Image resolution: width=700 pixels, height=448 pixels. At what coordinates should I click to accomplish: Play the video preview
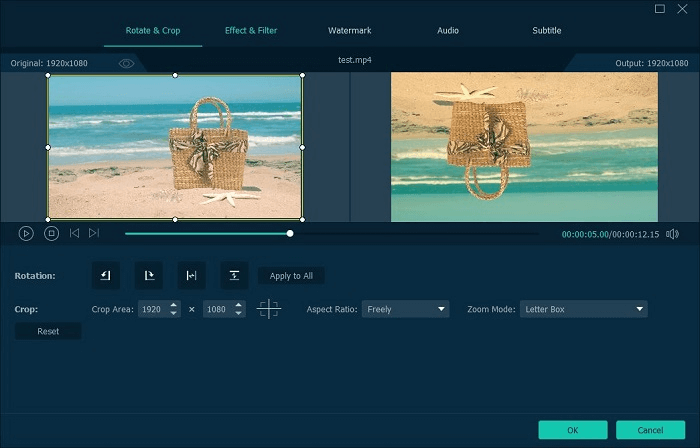tap(26, 233)
